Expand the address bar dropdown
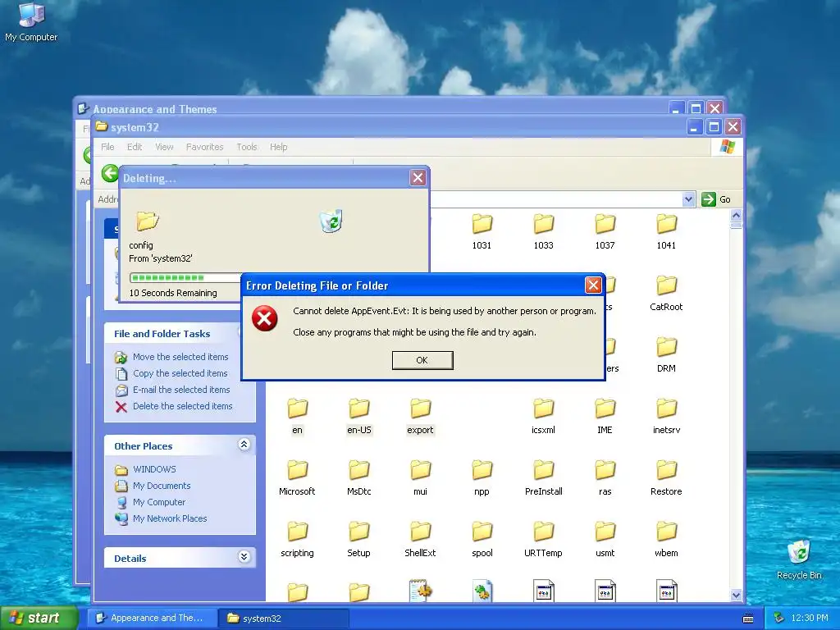 [x=688, y=199]
